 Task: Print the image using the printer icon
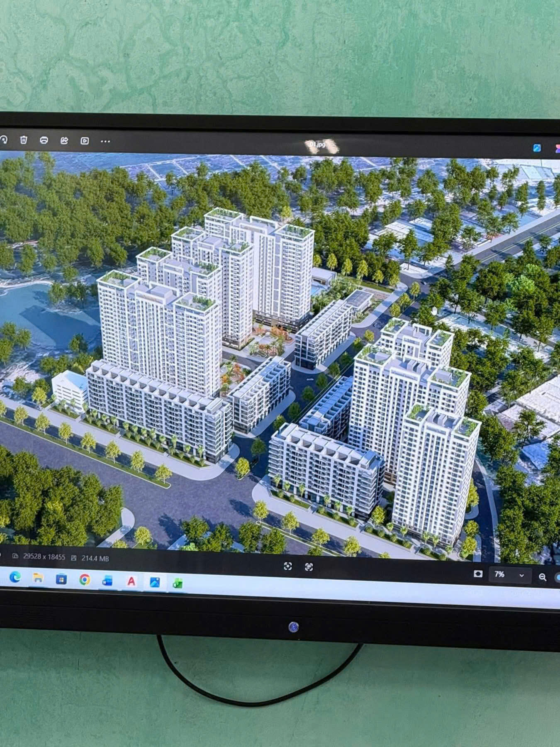point(44,140)
